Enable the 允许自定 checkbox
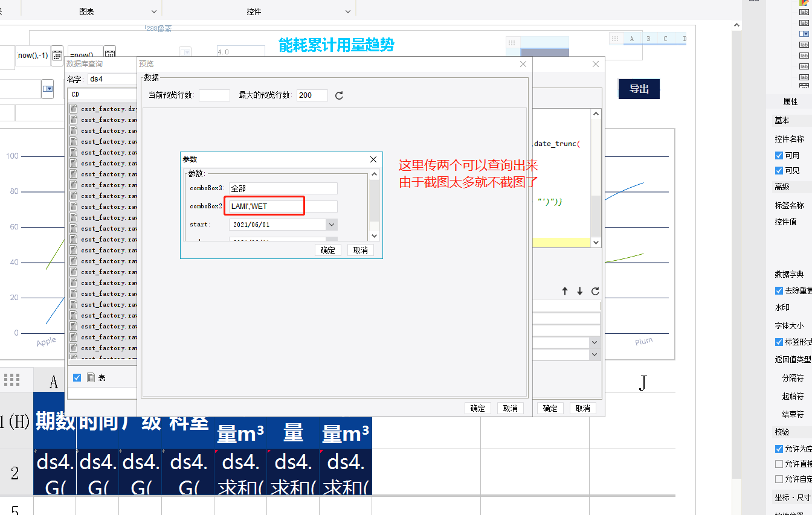 779,479
